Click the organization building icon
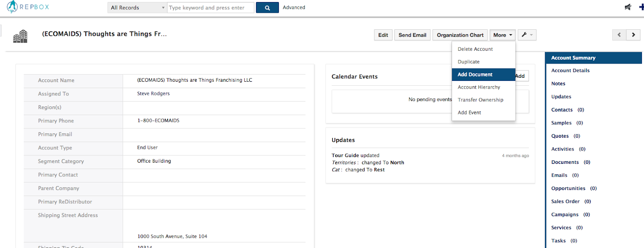The image size is (644, 248). click(20, 36)
